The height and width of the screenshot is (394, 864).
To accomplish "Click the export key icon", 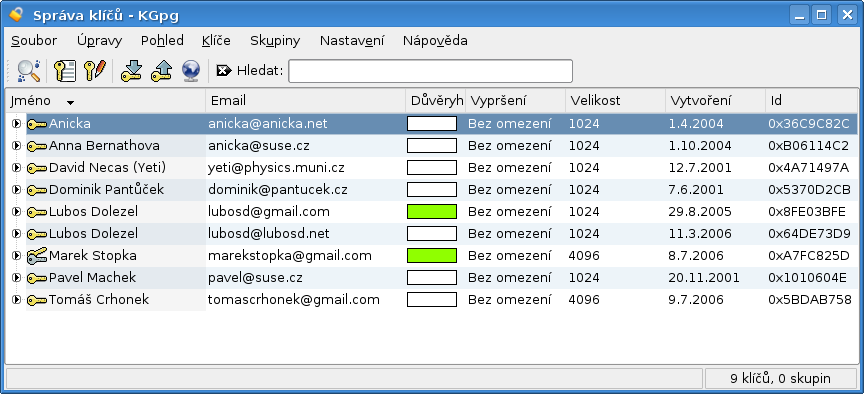I will tap(161, 71).
